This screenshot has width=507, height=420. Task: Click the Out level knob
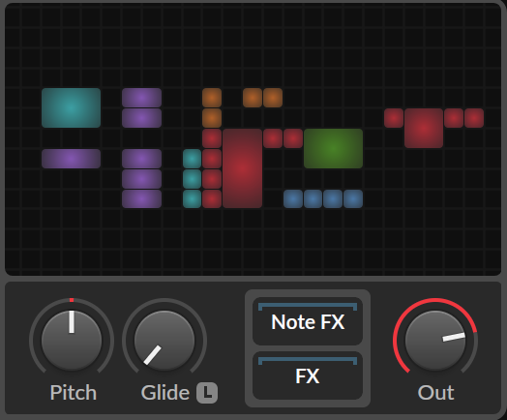pyautogui.click(x=435, y=341)
